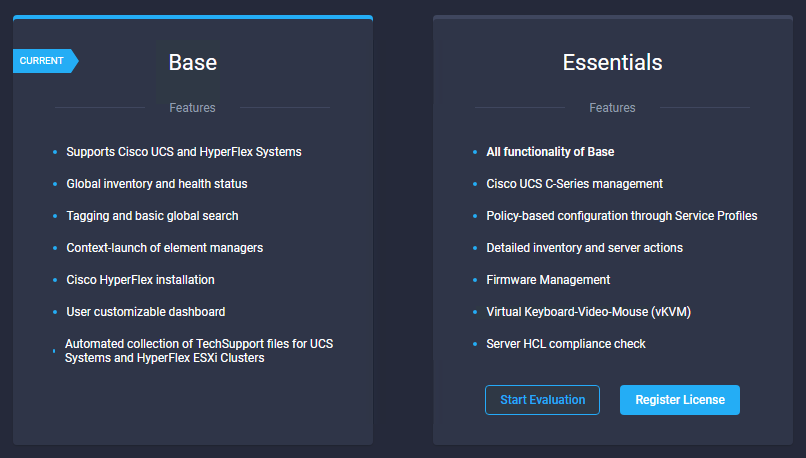806x458 pixels.
Task: Click the 'Firmware Management' feature
Action: 548,280
